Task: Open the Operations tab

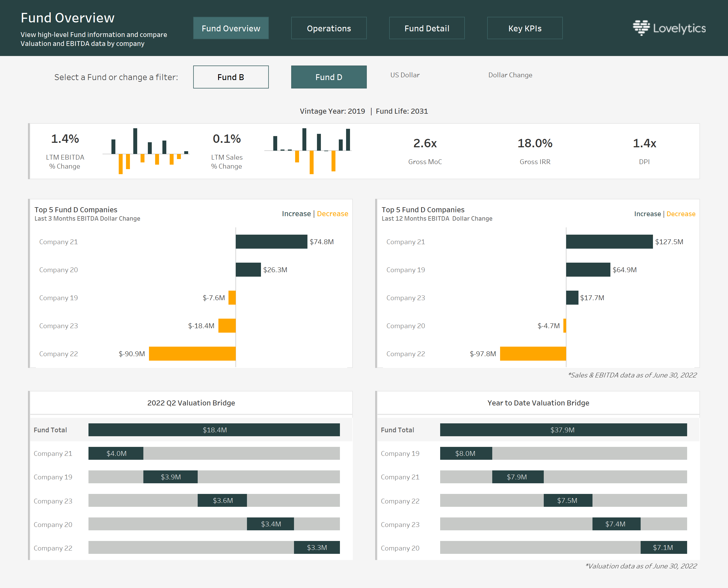Action: 329,29
